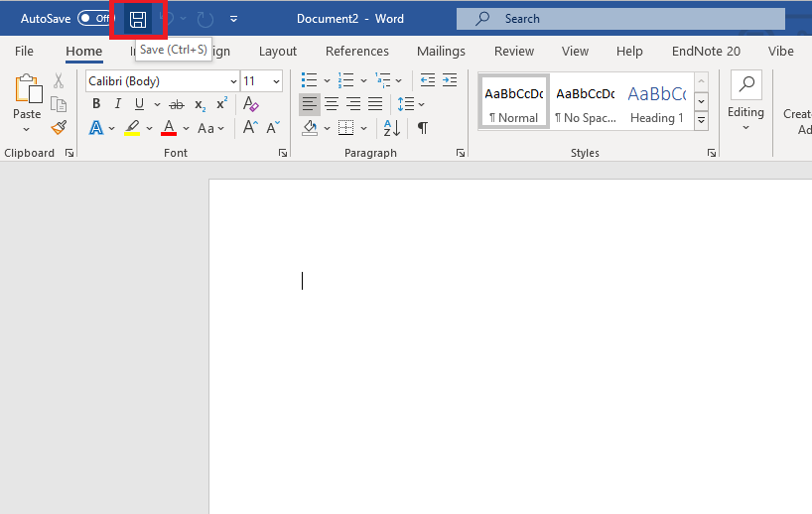Click the Sort A to Z icon
Image resolution: width=812 pixels, height=514 pixels.
point(391,128)
